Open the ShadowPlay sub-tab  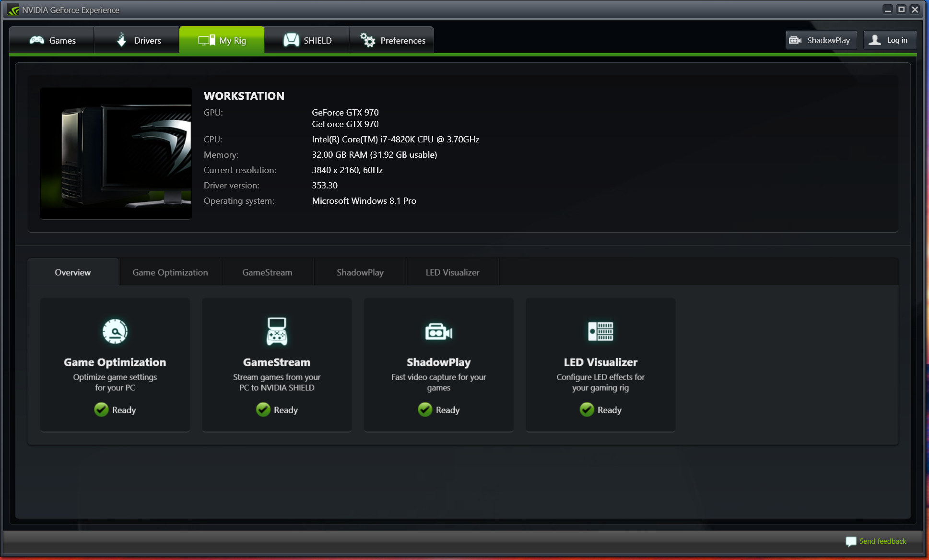click(x=360, y=272)
